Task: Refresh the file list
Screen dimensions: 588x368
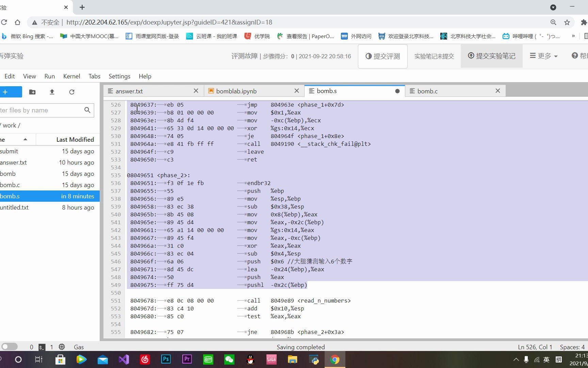Action: click(x=72, y=92)
